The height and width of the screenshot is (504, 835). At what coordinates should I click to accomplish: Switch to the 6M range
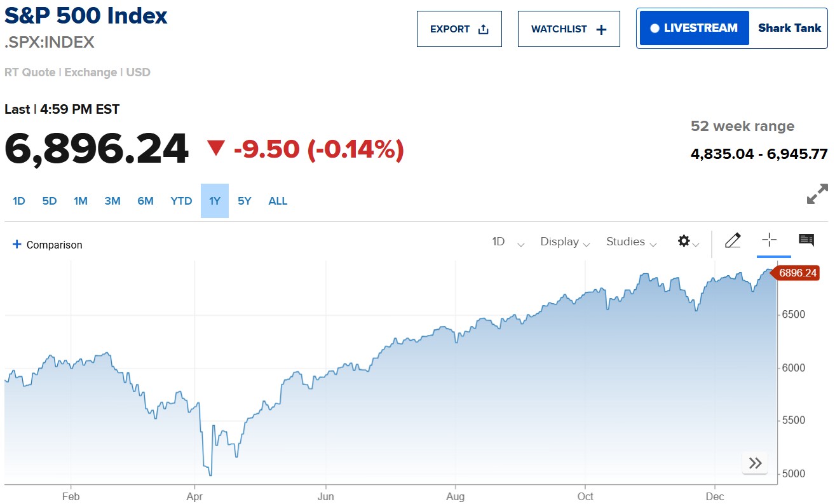point(146,201)
